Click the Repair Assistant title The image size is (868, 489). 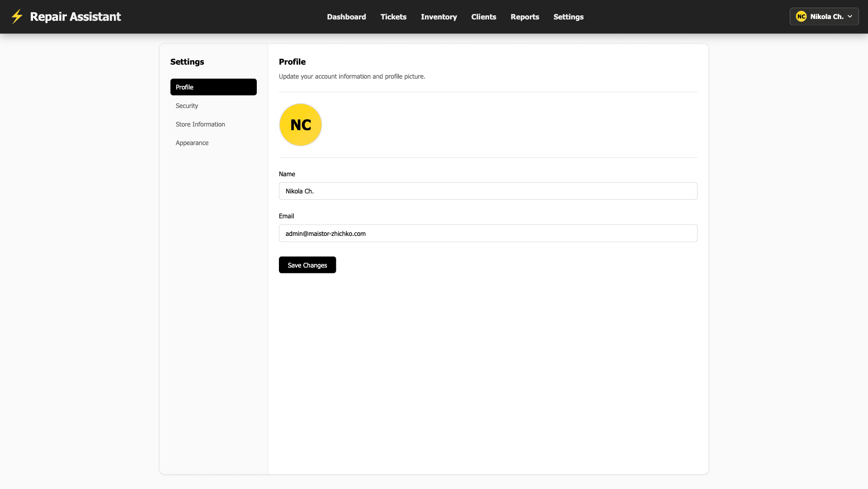coord(75,16)
